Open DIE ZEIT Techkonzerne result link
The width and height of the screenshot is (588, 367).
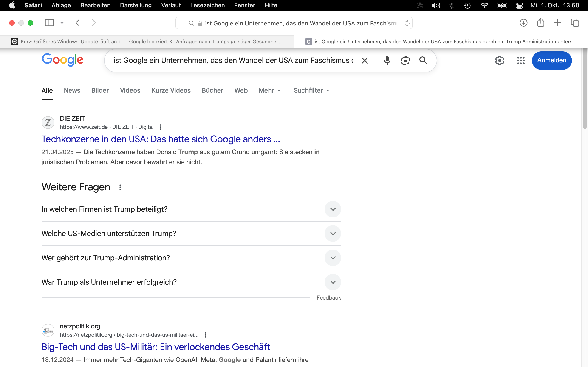pos(161,139)
